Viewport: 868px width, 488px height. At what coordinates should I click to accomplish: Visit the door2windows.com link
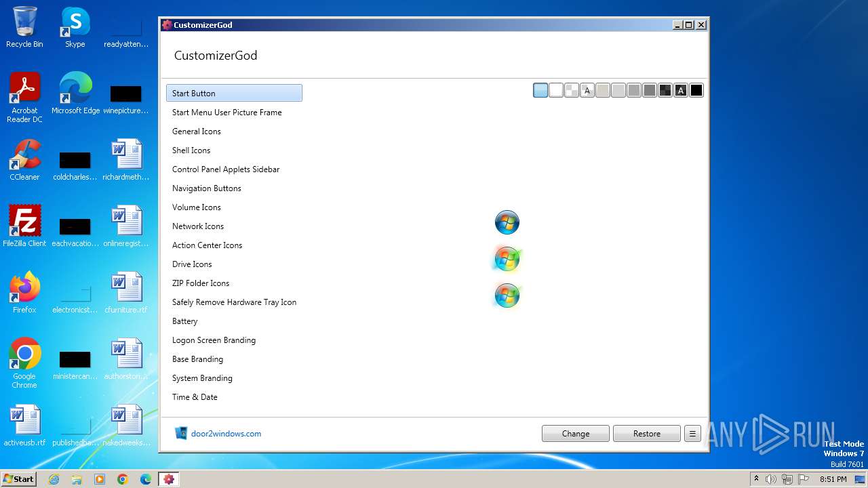coord(226,434)
